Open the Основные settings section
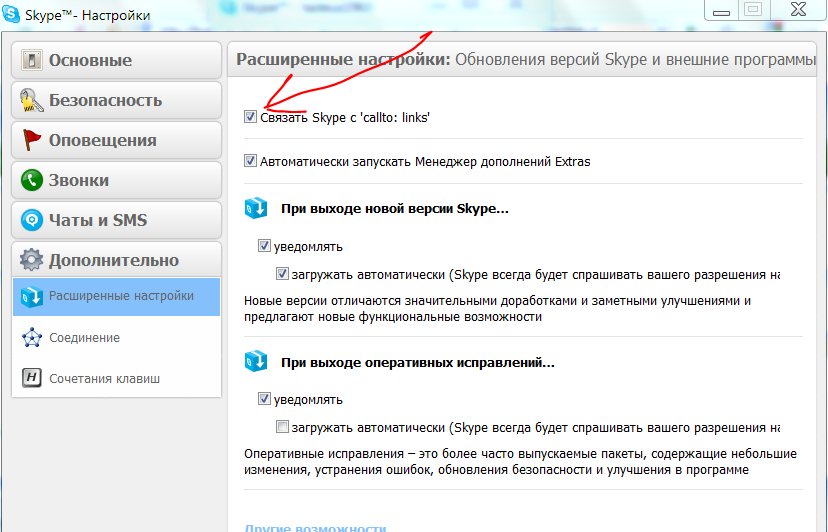 [x=116, y=60]
